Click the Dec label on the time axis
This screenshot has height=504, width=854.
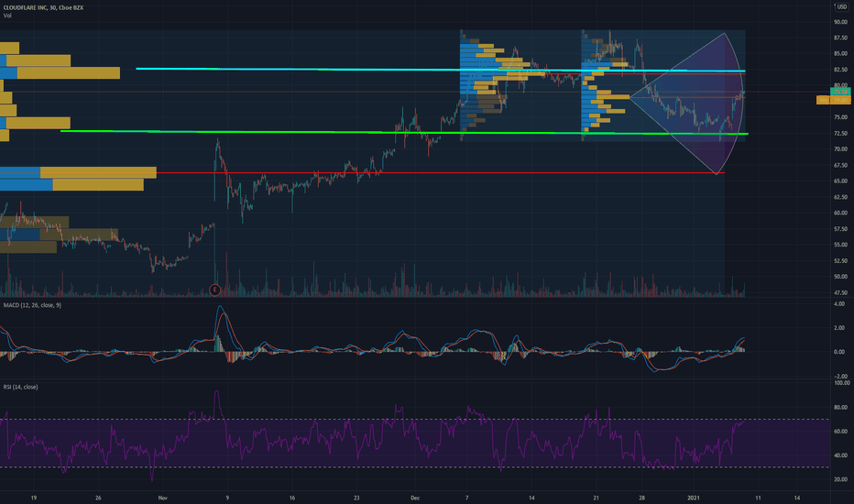[x=415, y=498]
